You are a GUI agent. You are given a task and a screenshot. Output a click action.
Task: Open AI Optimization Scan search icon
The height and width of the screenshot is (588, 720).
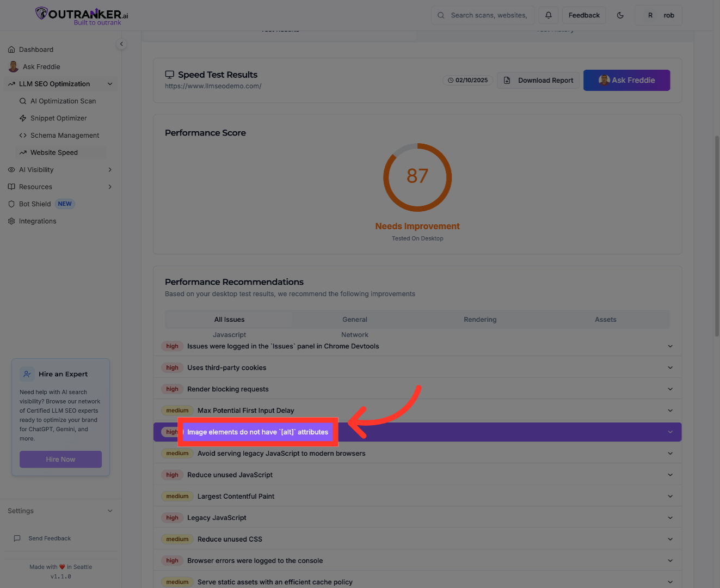point(23,101)
